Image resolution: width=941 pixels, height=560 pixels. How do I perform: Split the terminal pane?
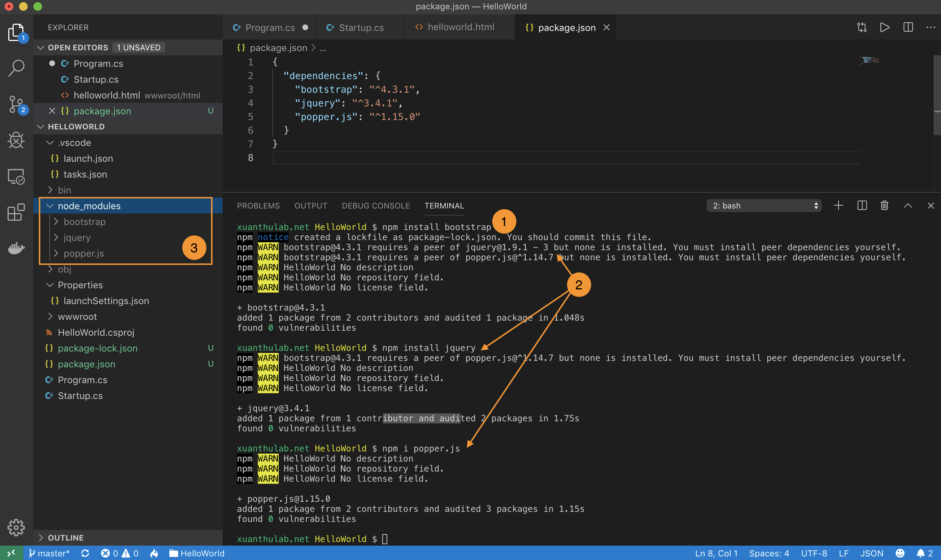coord(862,206)
